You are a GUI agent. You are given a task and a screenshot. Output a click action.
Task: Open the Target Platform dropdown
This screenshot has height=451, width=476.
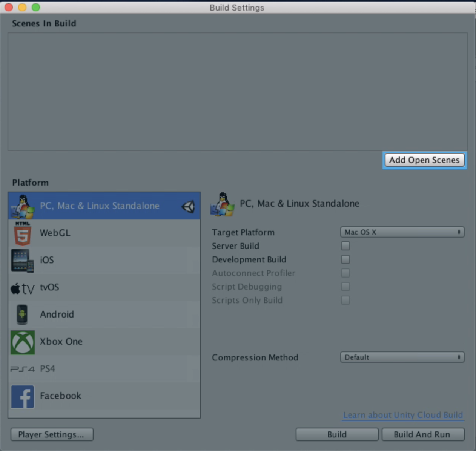pos(402,232)
